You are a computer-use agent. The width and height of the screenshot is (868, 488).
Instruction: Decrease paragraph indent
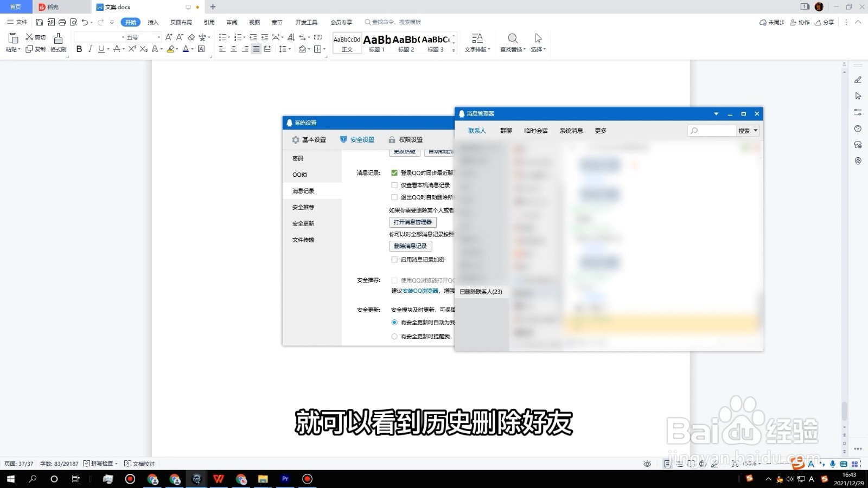click(x=253, y=37)
